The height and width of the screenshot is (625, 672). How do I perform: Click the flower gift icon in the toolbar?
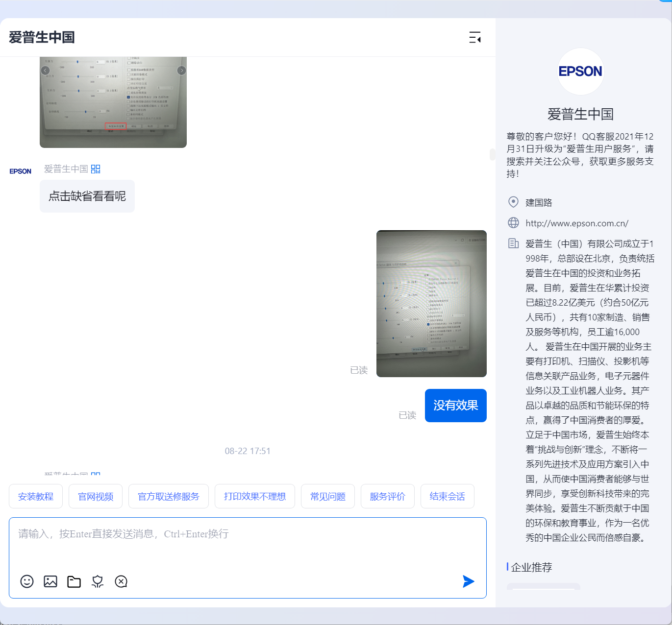pos(98,581)
